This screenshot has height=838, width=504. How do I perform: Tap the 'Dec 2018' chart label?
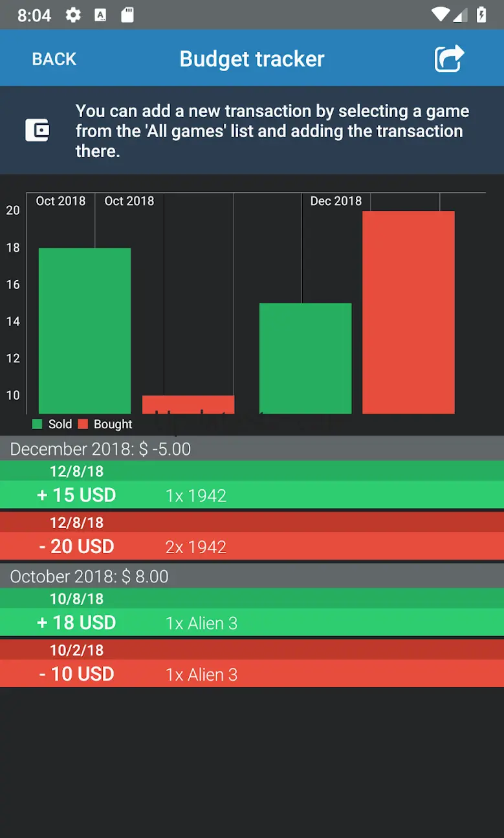pyautogui.click(x=336, y=201)
